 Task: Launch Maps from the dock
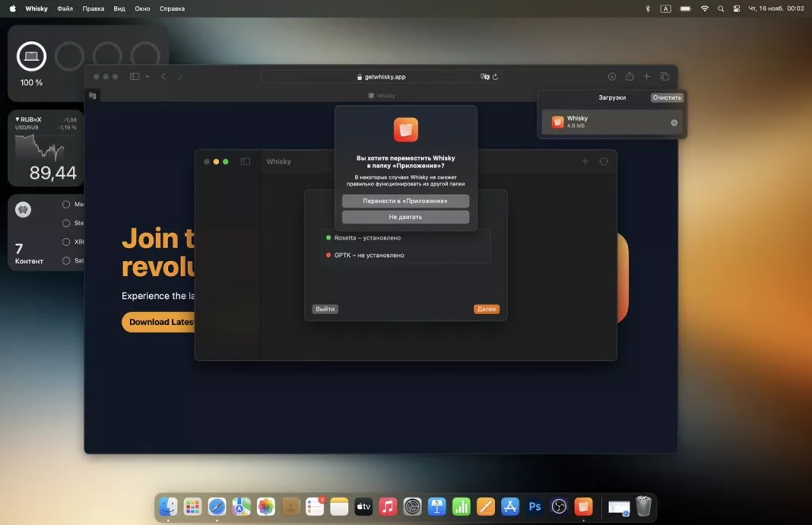241,506
